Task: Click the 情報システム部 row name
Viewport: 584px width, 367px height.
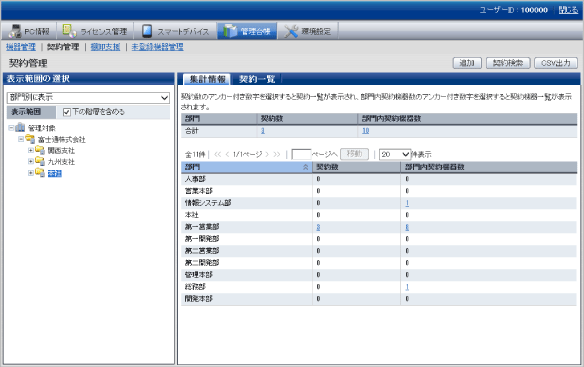Action: [x=208, y=203]
